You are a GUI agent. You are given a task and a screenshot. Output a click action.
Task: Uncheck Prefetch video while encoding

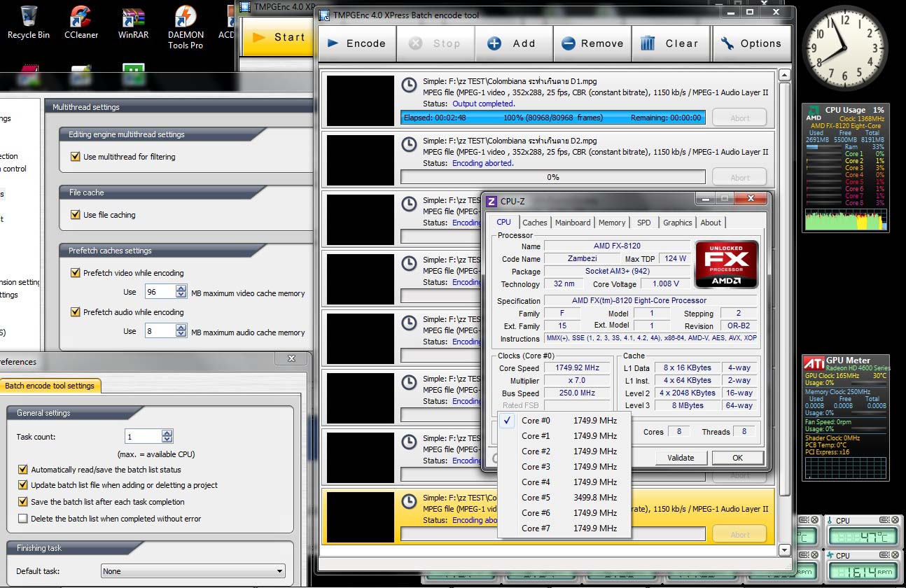76,273
